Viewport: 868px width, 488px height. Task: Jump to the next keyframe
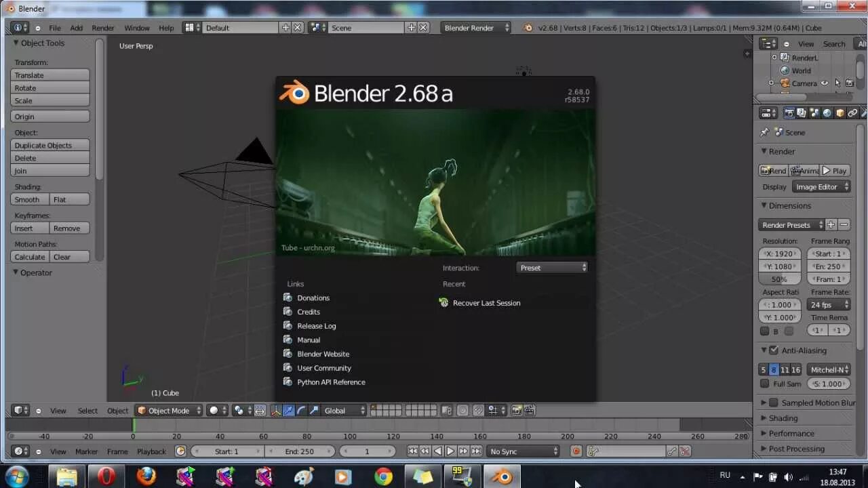click(463, 451)
